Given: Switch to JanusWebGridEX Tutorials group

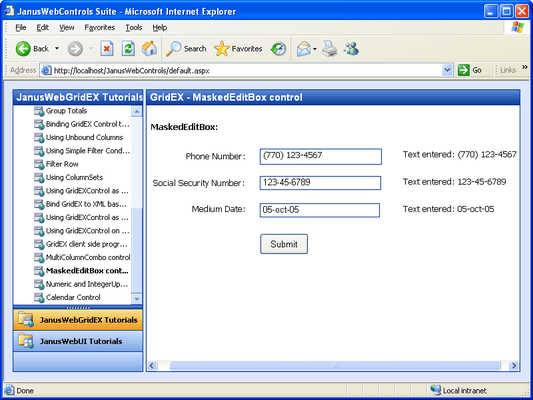Looking at the screenshot, I should (78, 320).
